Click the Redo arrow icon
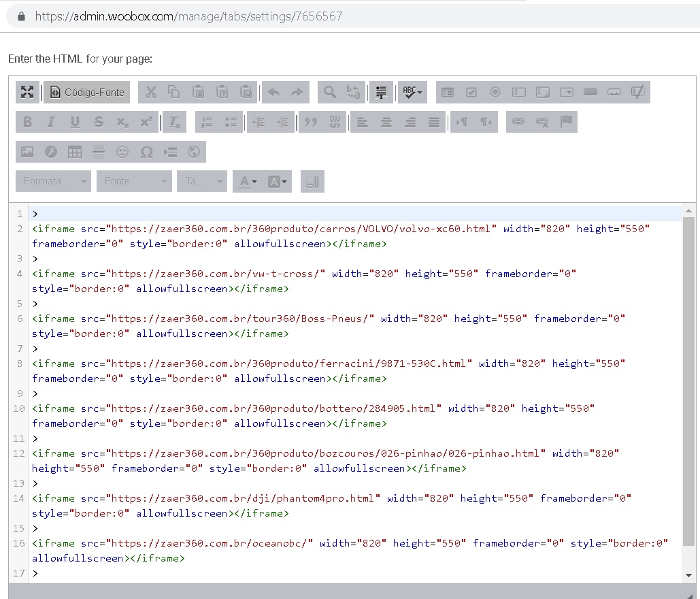 tap(297, 93)
